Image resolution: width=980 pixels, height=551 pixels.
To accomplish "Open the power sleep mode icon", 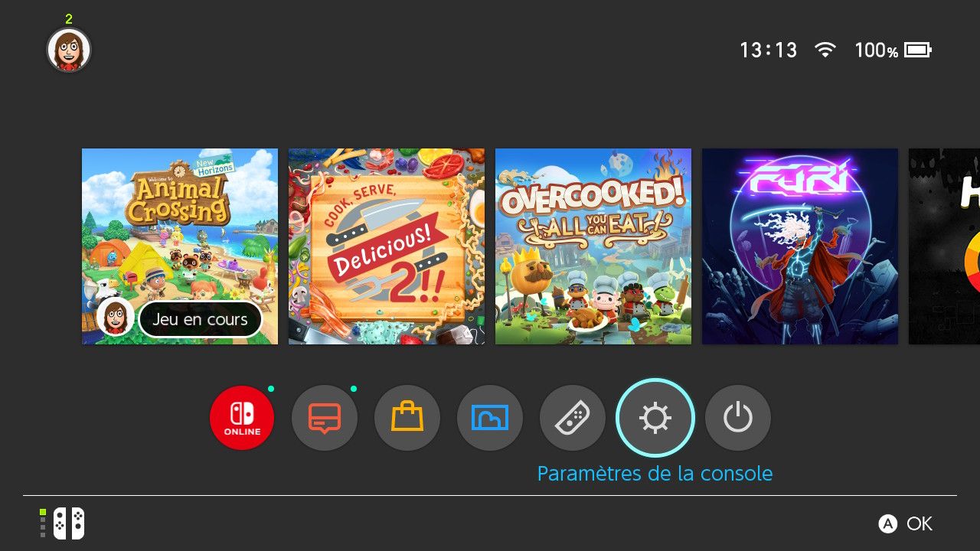I will 738,418.
